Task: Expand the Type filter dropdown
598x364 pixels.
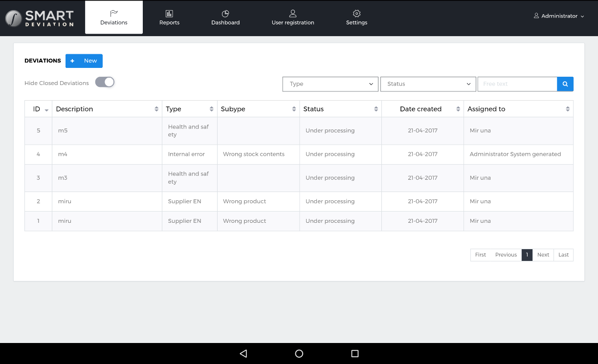Action: (331, 84)
